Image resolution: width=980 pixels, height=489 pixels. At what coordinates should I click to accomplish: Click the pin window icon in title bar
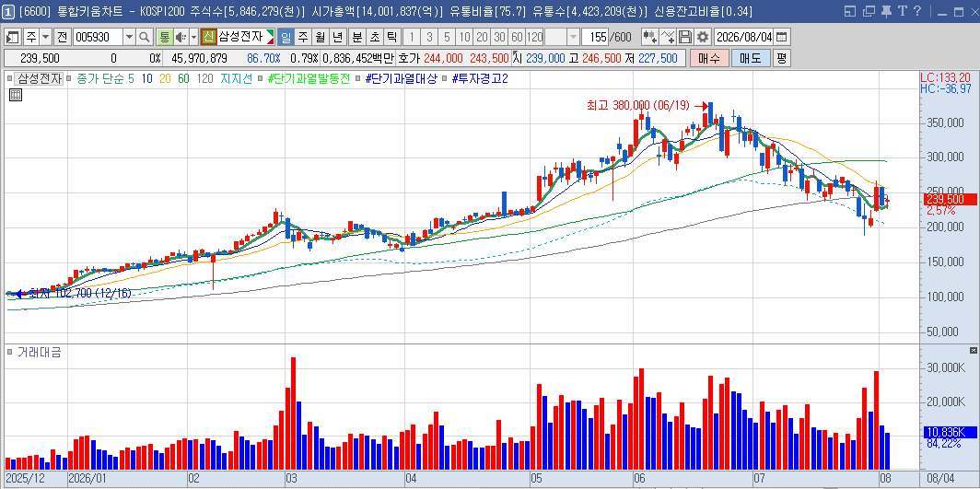886,11
